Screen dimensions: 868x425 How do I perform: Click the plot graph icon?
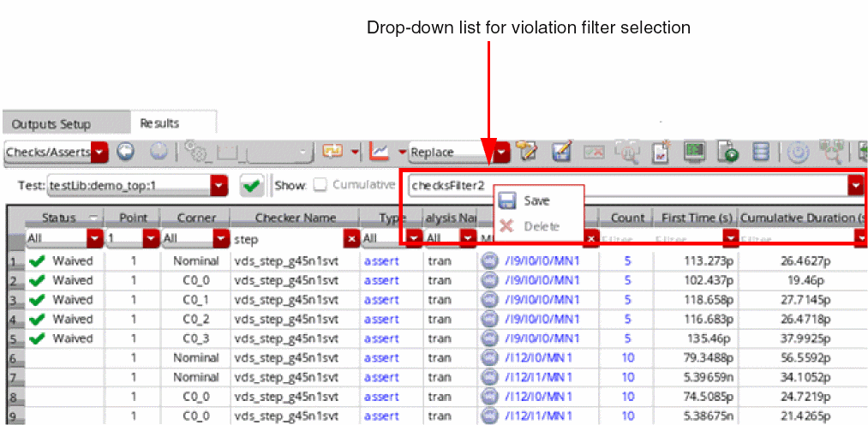(380, 151)
